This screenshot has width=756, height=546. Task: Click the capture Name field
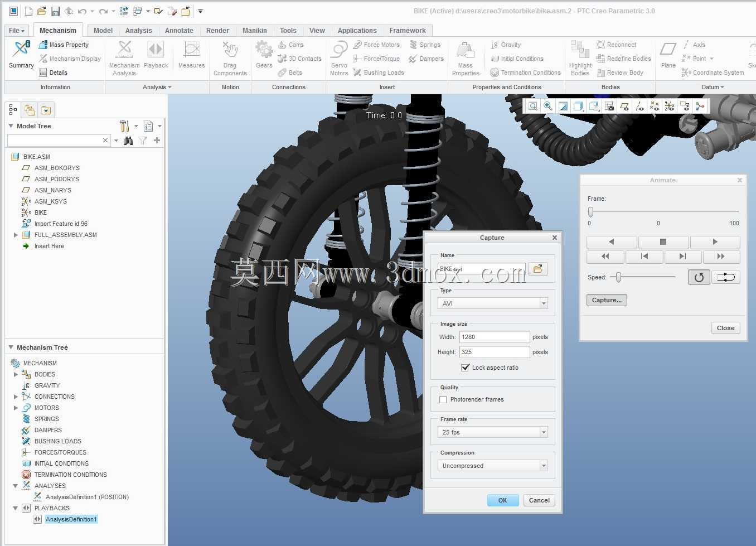(481, 269)
